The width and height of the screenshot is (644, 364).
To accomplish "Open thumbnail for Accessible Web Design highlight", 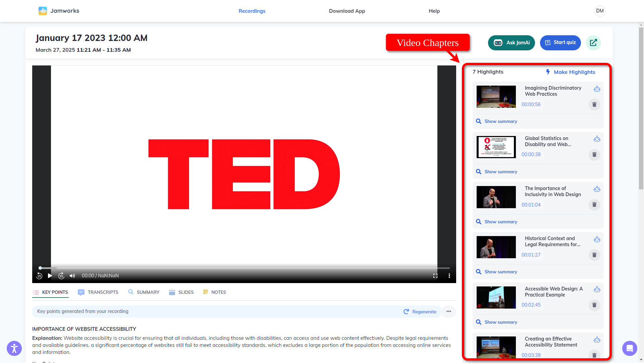I will point(496,298).
